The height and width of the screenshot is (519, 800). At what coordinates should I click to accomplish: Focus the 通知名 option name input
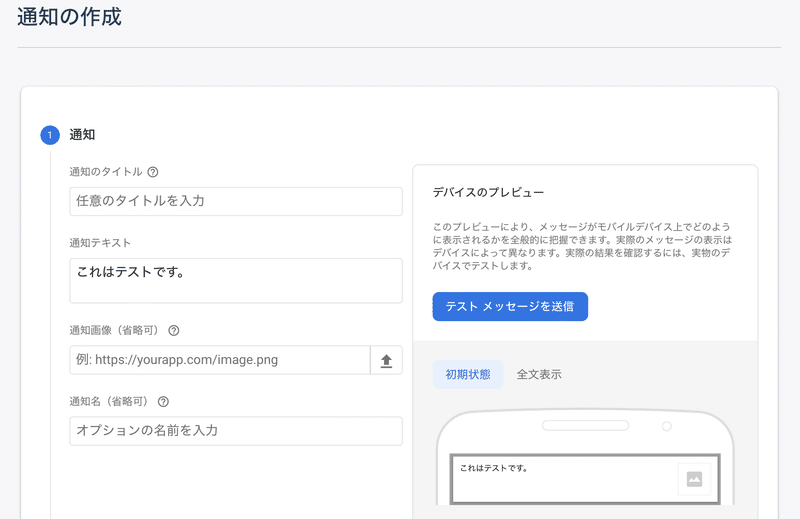pos(236,431)
